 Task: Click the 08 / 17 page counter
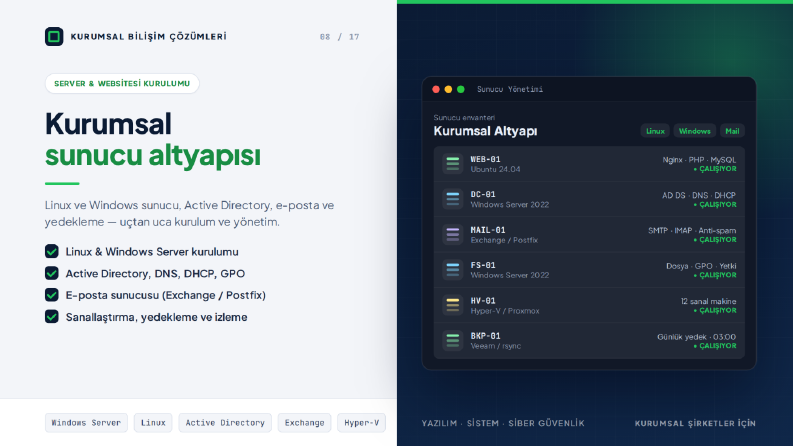coord(339,37)
